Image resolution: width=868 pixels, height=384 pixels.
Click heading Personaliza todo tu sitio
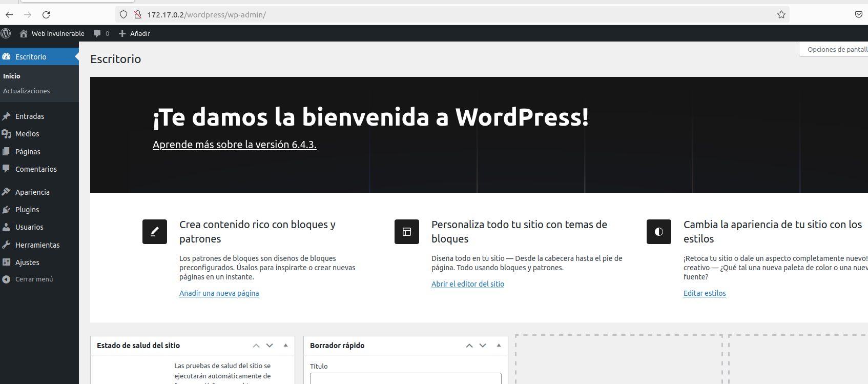[519, 232]
